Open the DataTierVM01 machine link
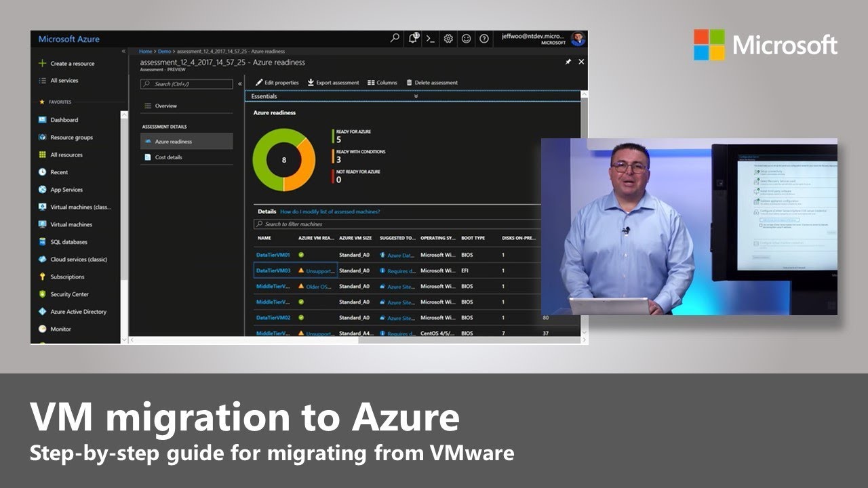 273,255
